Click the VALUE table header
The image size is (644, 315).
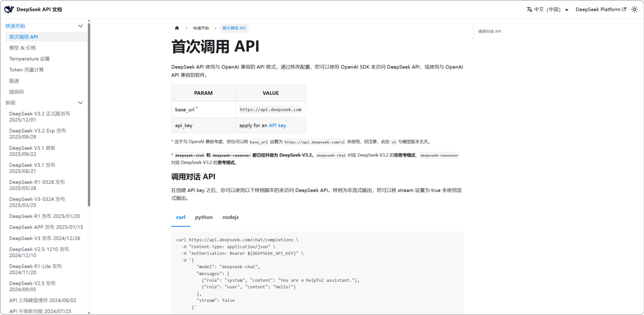pyautogui.click(x=271, y=93)
